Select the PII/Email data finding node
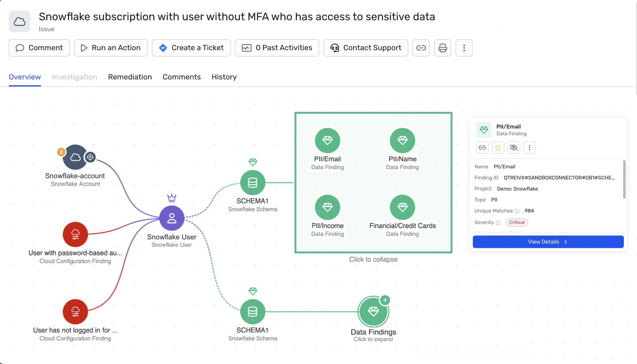 [328, 141]
